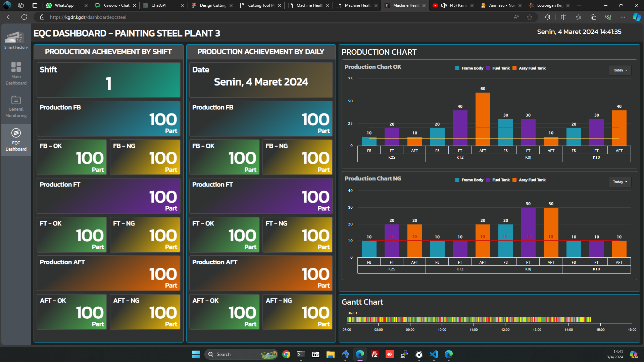Screen dimensions: 644x362
Task: Switch to the WhatsApp browser tab
Action: tap(64, 5)
